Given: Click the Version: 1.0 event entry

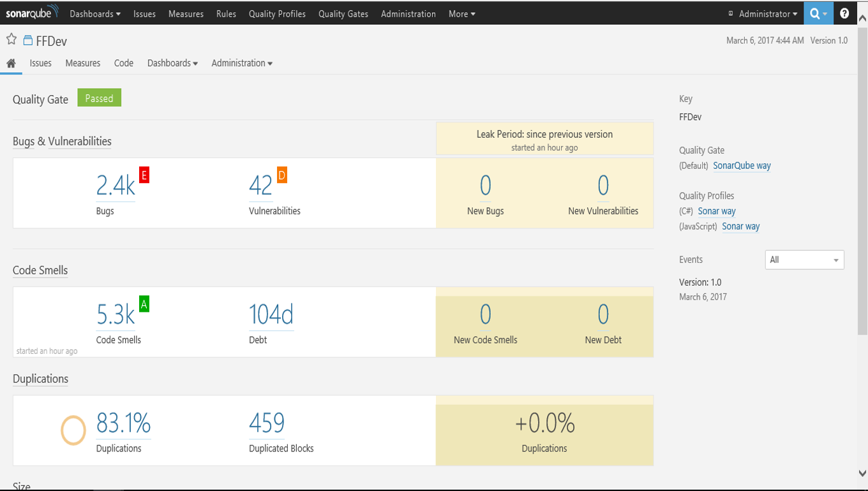Looking at the screenshot, I should (700, 282).
